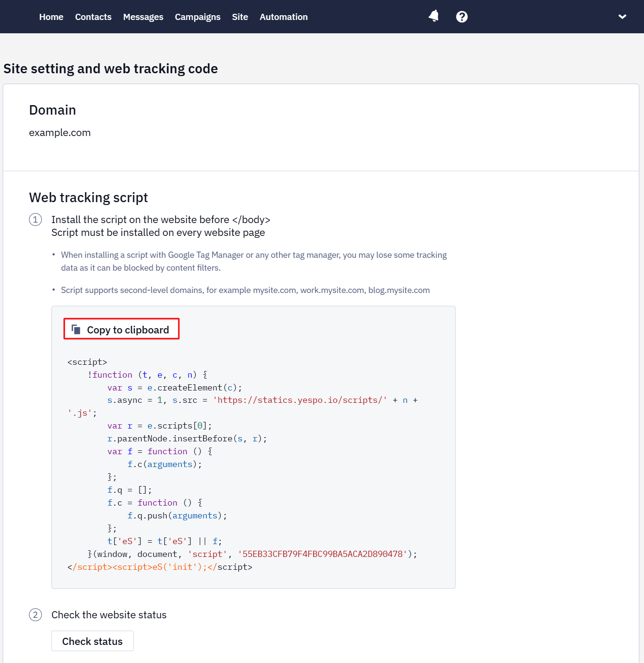Screen dimensions: 644x663
Task: Click the var s = e.createElement(c) line
Action: pyautogui.click(x=175, y=388)
